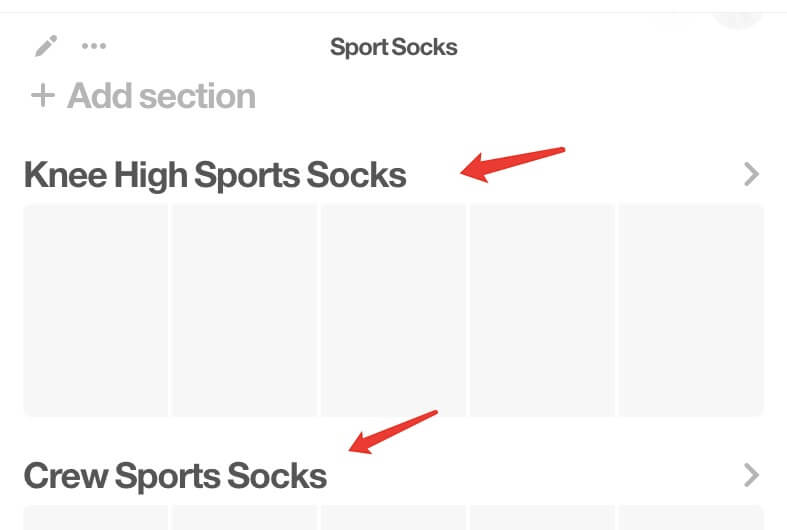This screenshot has height=530, width=787.
Task: Select third thumbnail under Crew Sports Socks
Action: tap(393, 518)
